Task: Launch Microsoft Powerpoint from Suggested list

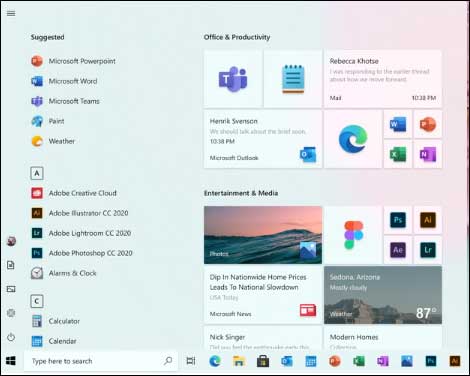Action: [x=73, y=61]
